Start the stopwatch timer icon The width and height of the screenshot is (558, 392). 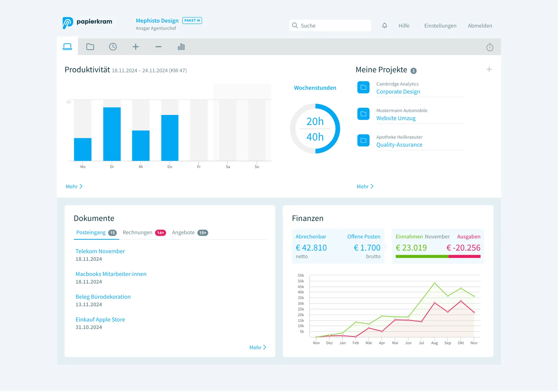490,47
